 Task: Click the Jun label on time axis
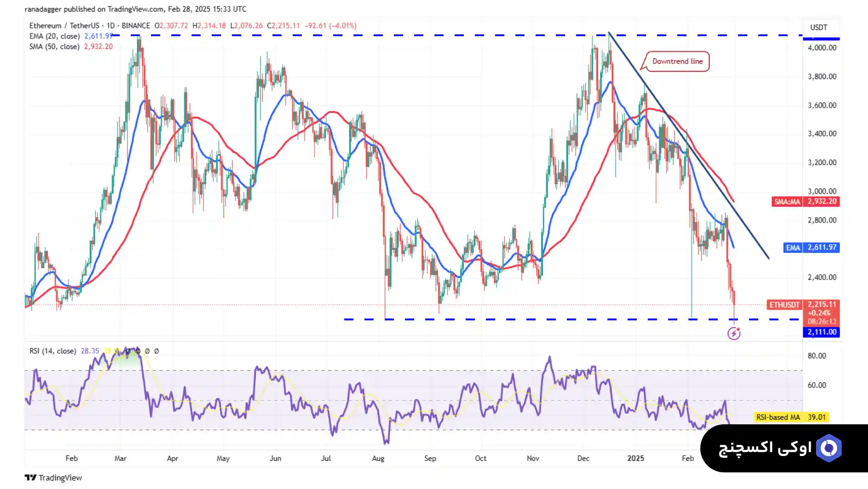[275, 458]
